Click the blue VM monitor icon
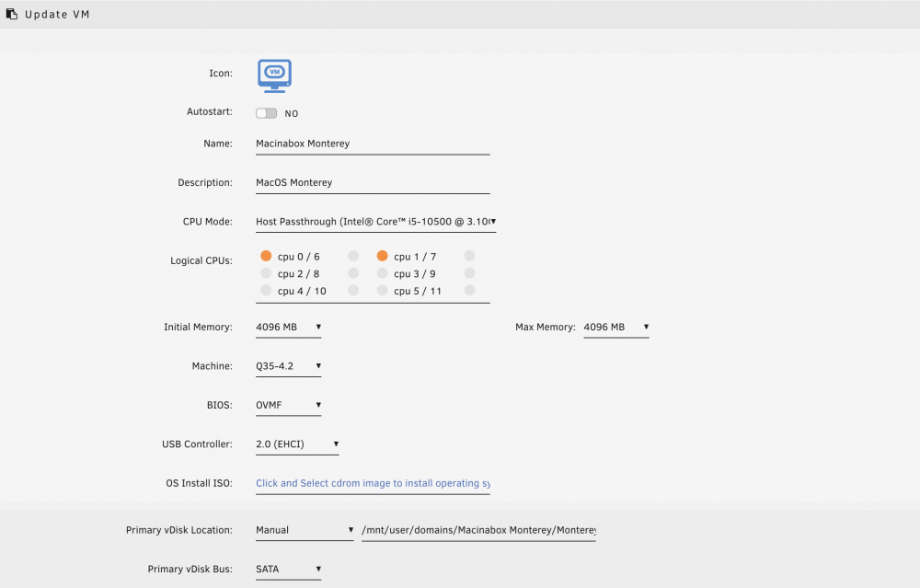This screenshot has height=588, width=920. pyautogui.click(x=274, y=75)
